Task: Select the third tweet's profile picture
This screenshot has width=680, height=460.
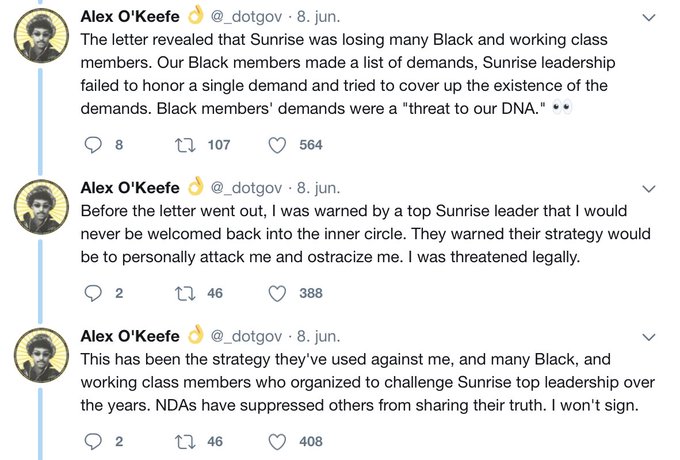Action: (x=40, y=359)
